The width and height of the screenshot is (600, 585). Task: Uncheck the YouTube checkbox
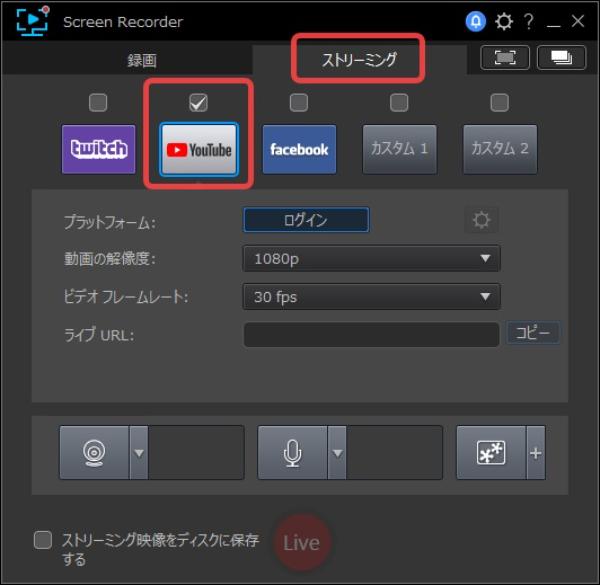point(199,103)
